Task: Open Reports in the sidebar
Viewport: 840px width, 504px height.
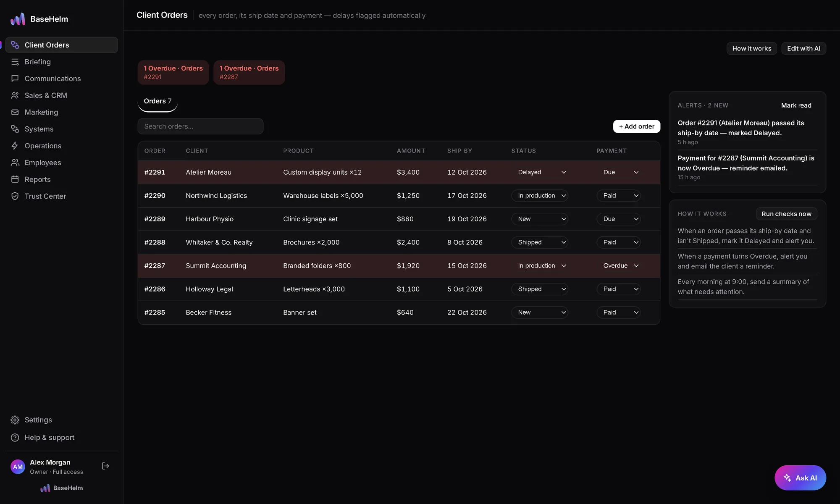Action: click(61, 179)
